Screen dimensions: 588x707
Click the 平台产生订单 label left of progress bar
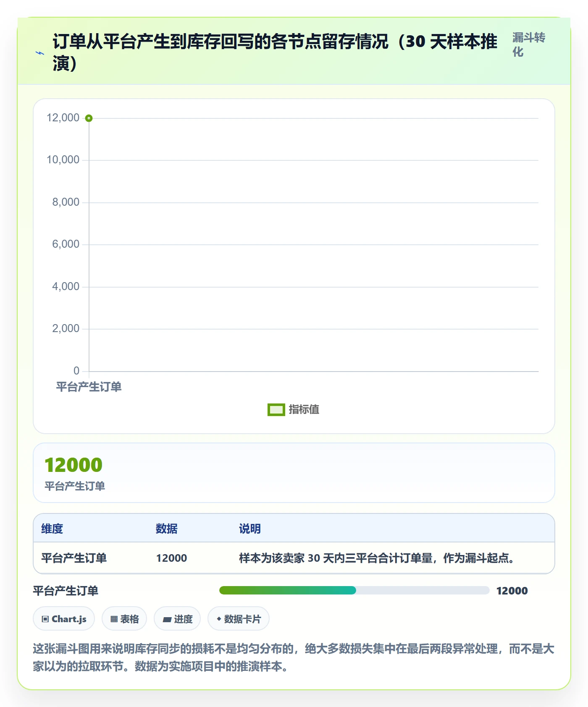(x=66, y=591)
